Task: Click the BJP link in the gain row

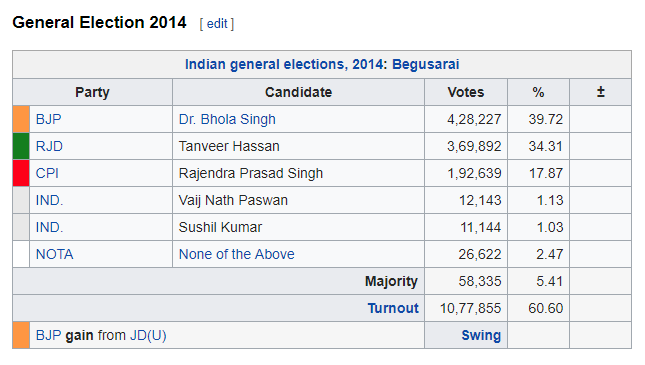Action: pos(49,335)
